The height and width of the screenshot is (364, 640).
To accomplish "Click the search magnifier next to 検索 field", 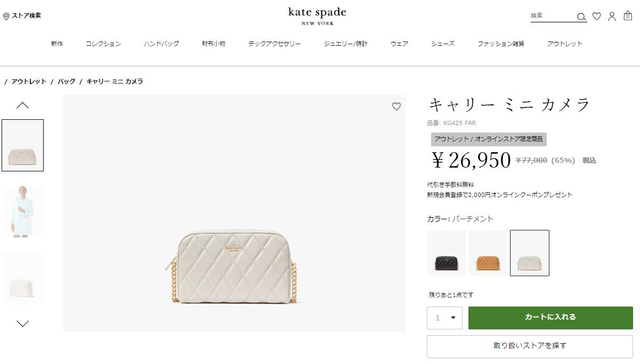I will coord(581,17).
